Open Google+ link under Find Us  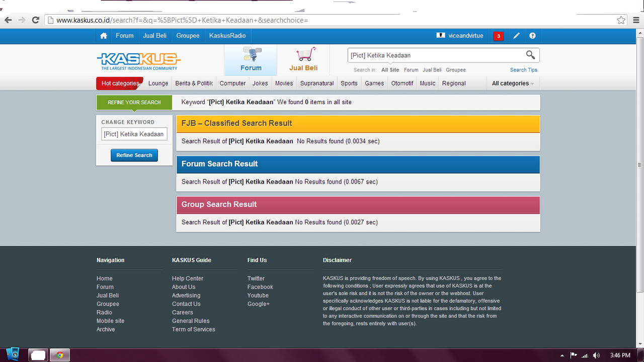(259, 304)
